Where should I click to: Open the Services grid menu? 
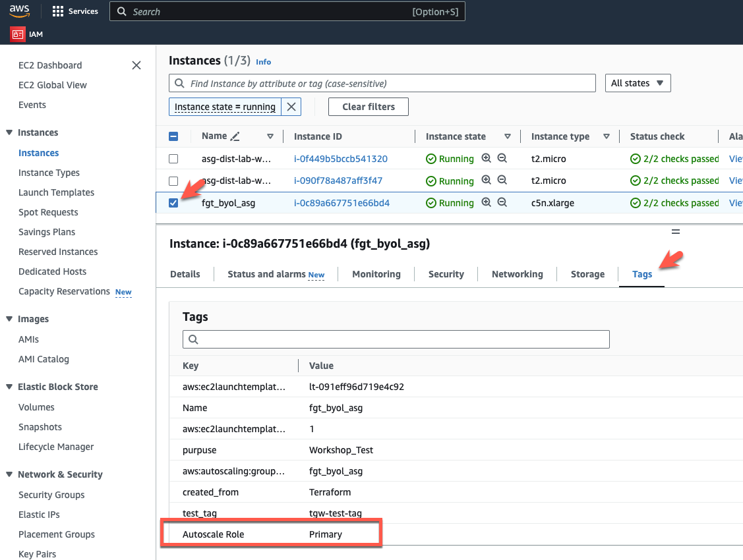click(75, 11)
